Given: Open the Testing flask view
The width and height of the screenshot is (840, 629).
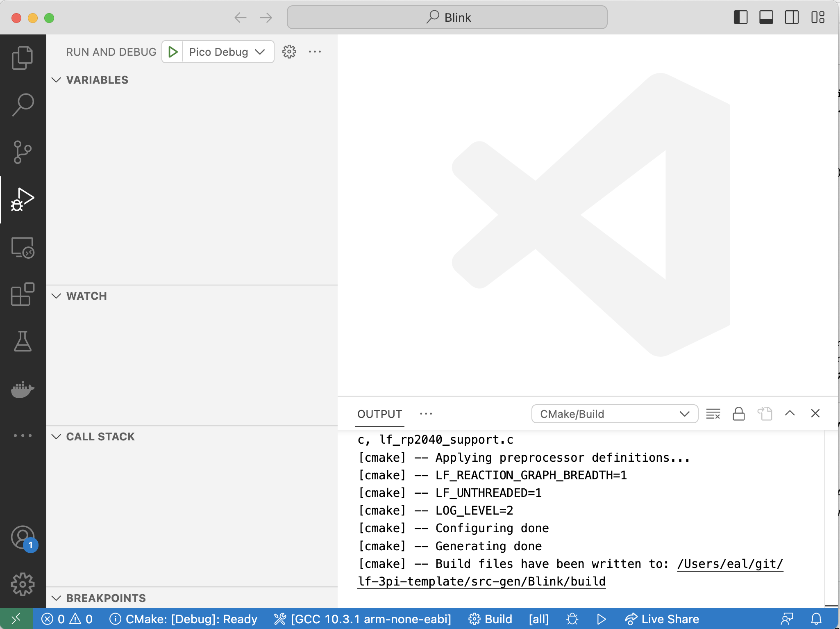Looking at the screenshot, I should click(x=23, y=342).
